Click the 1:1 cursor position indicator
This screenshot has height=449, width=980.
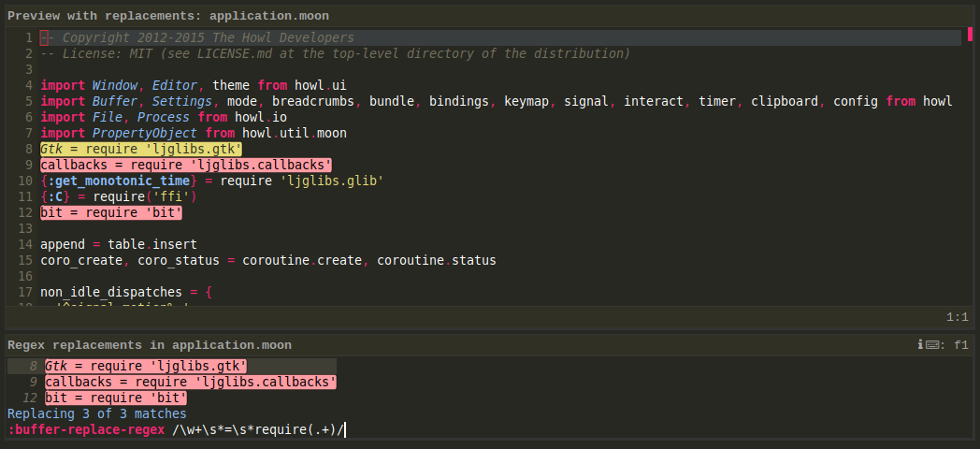(x=957, y=317)
